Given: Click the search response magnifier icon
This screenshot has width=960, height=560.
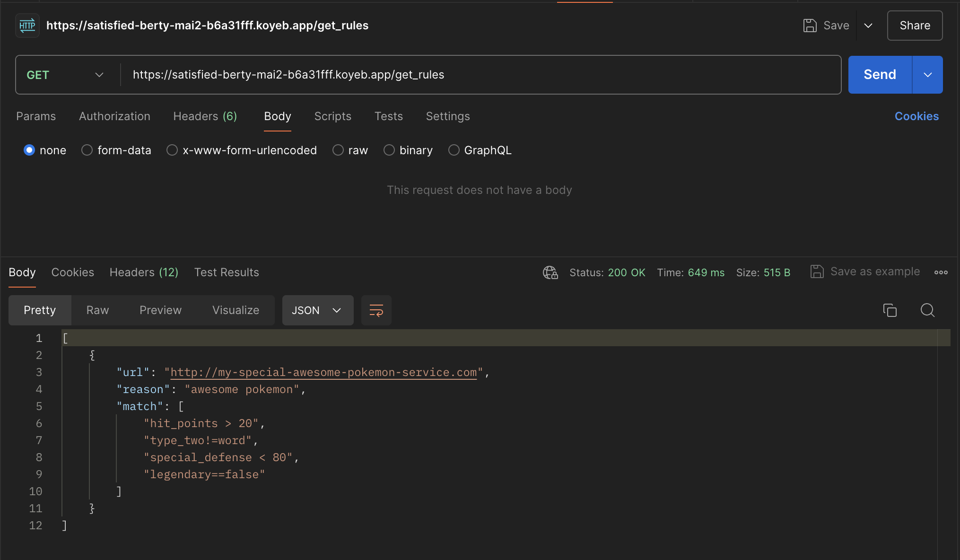Looking at the screenshot, I should tap(927, 310).
